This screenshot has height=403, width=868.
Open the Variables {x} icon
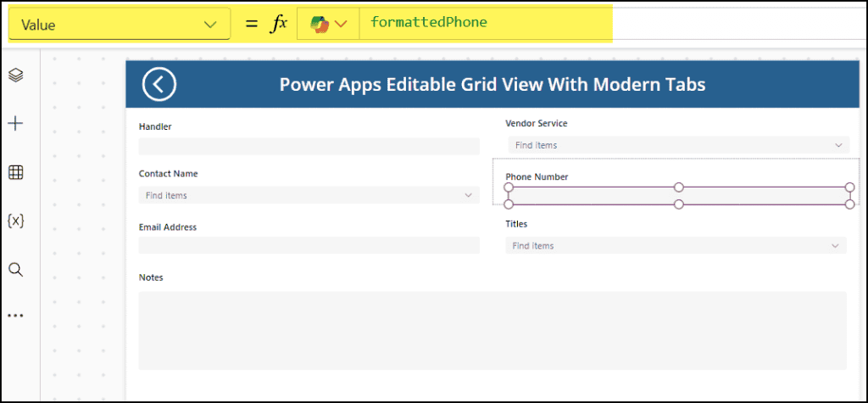15,221
